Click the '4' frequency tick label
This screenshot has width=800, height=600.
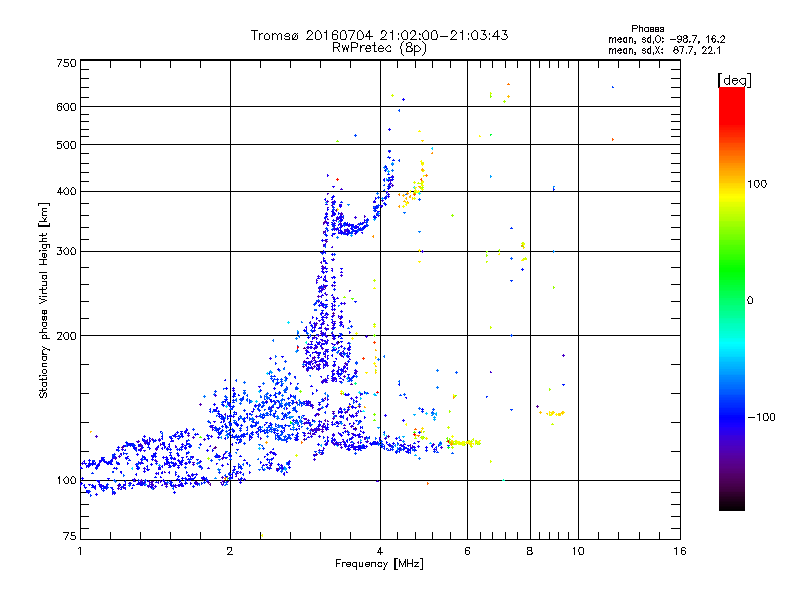(380, 551)
